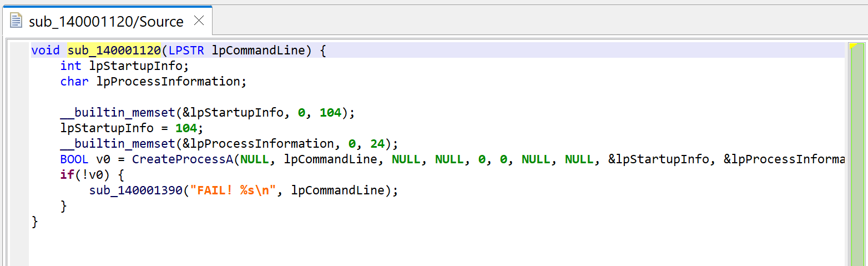Screen dimensions: 868x266
Task: Click the void keyword in the function header
Action: coord(46,51)
